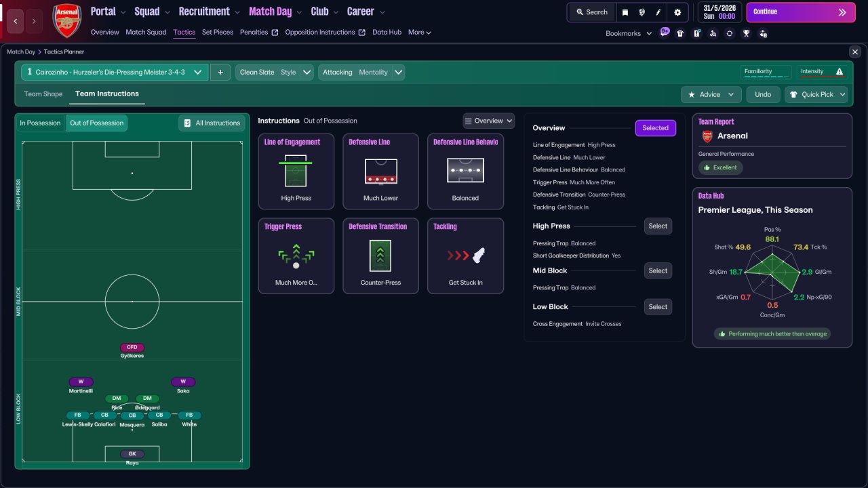Click the Arsenal club badge
The width and height of the screenshot is (868, 488).
click(67, 21)
